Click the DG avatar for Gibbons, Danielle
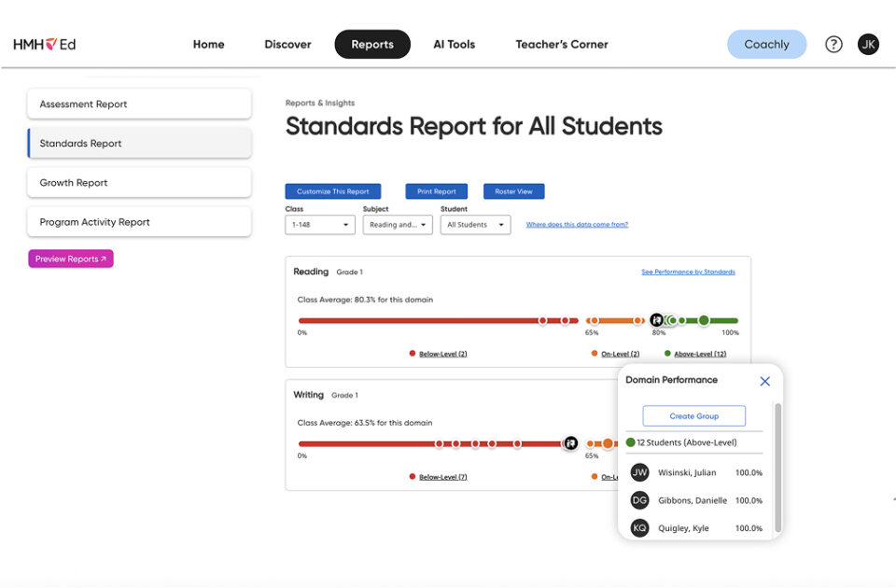Viewport: 896px width, 588px height. pyautogui.click(x=639, y=500)
